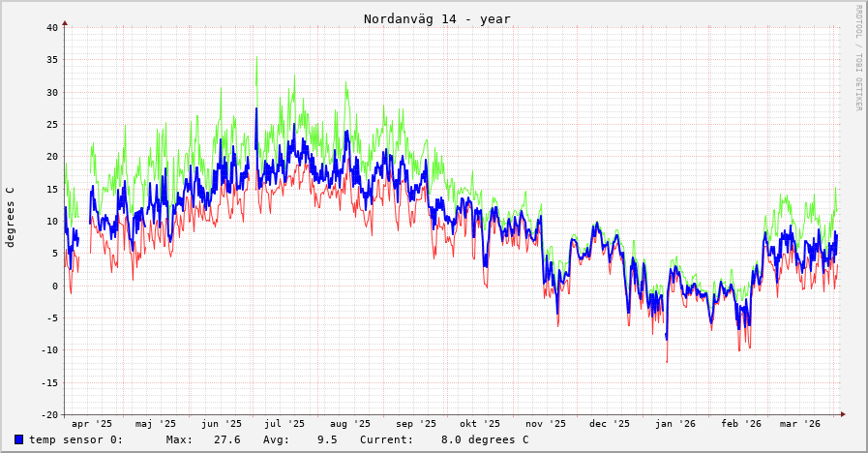Screen dimensions: 868x453
Task: Select the 'mar '26' month label
Action: 800,424
